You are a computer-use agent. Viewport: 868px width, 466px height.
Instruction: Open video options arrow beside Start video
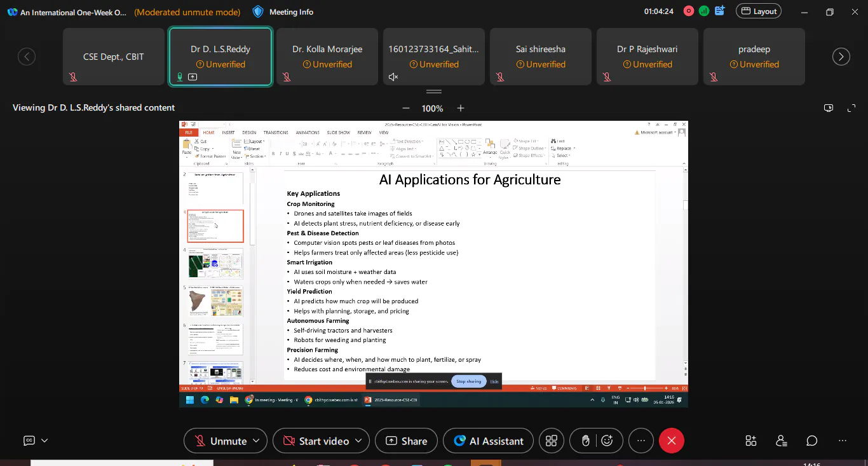click(358, 441)
